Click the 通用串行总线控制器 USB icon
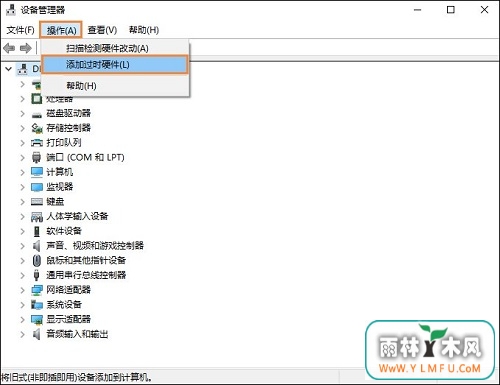The height and width of the screenshot is (385, 500). click(37, 275)
